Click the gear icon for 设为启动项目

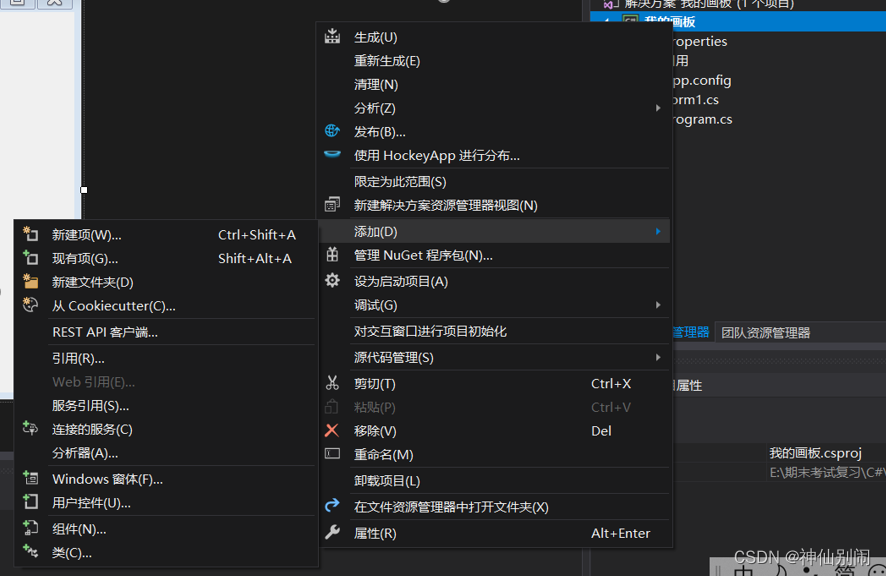pos(332,280)
